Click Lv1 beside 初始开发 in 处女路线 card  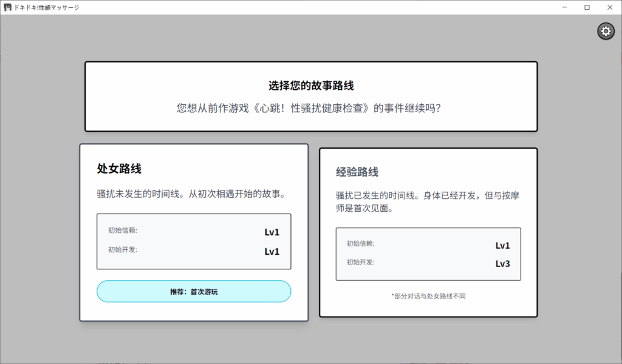[x=272, y=252]
